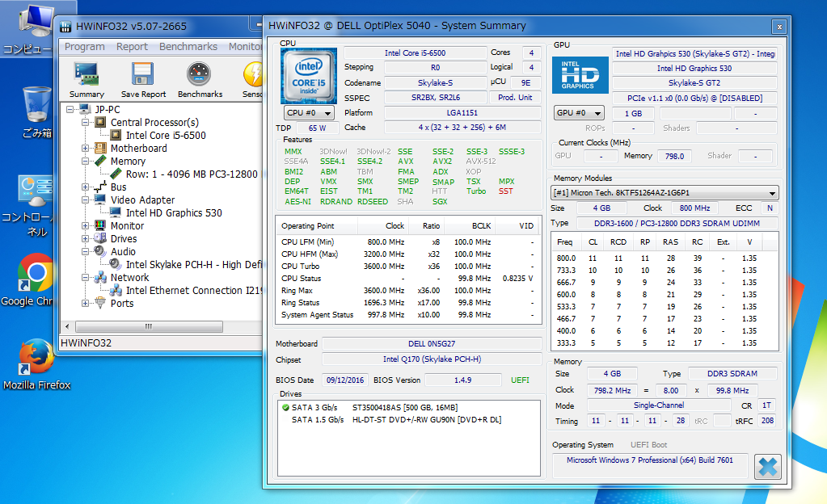This screenshot has width=827, height=504.
Task: Open the CPU #0 selector dropdown
Action: (308, 113)
